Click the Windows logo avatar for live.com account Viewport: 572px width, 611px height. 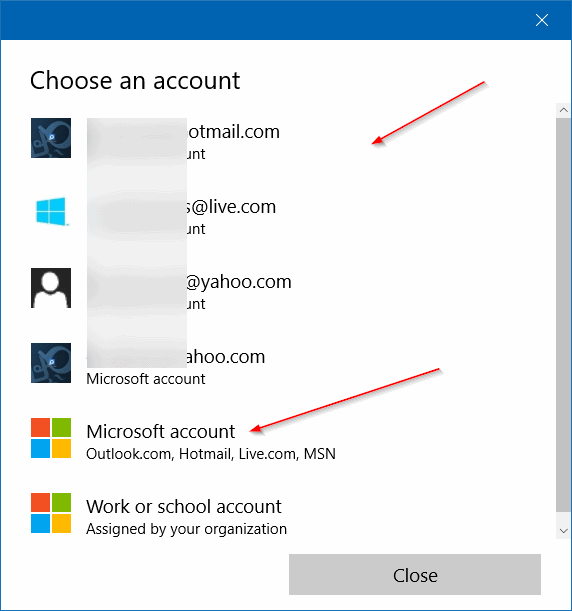point(51,212)
